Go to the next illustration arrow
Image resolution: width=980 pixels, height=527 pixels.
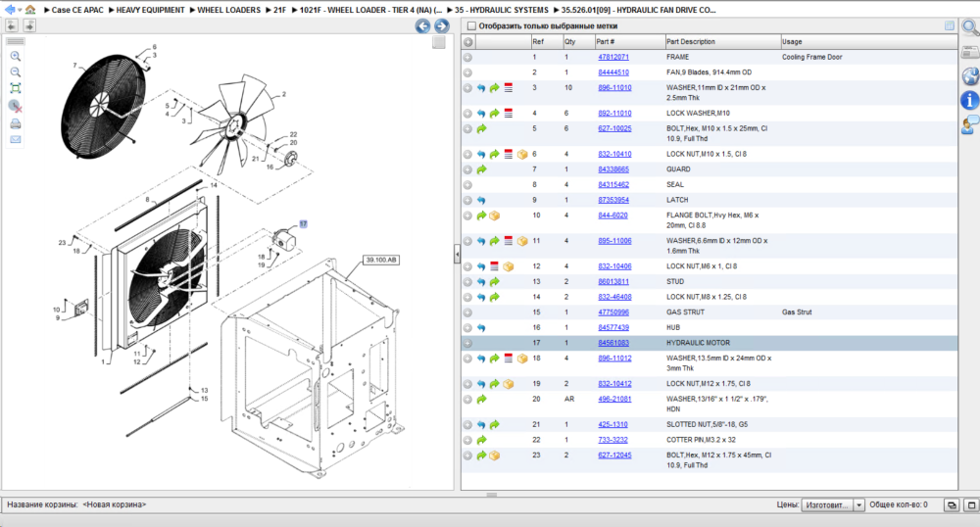pyautogui.click(x=441, y=25)
